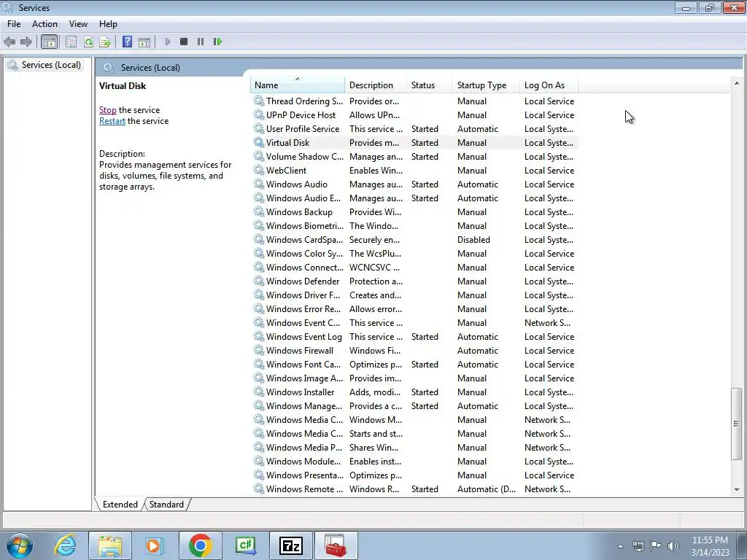
Task: Open the View menu
Action: pyautogui.click(x=78, y=24)
